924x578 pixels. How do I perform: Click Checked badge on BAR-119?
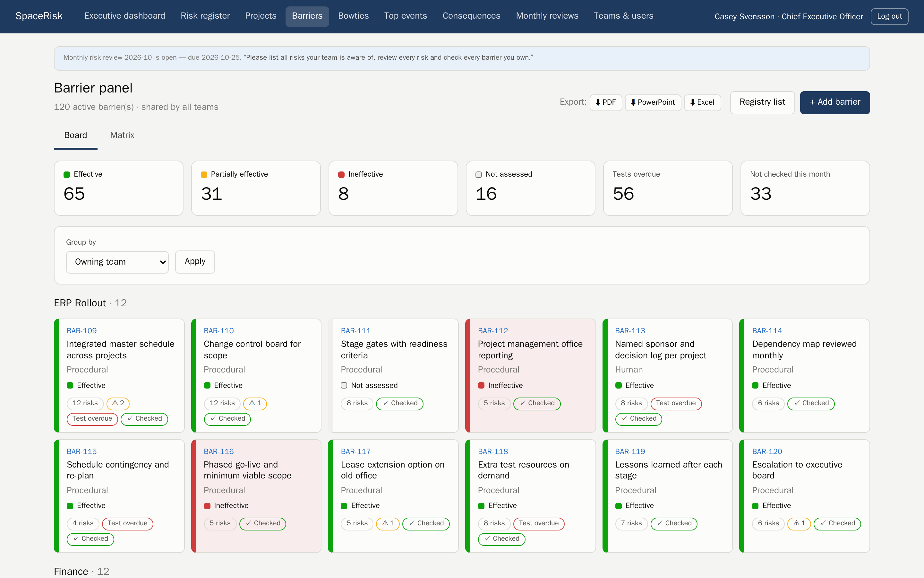coord(674,523)
